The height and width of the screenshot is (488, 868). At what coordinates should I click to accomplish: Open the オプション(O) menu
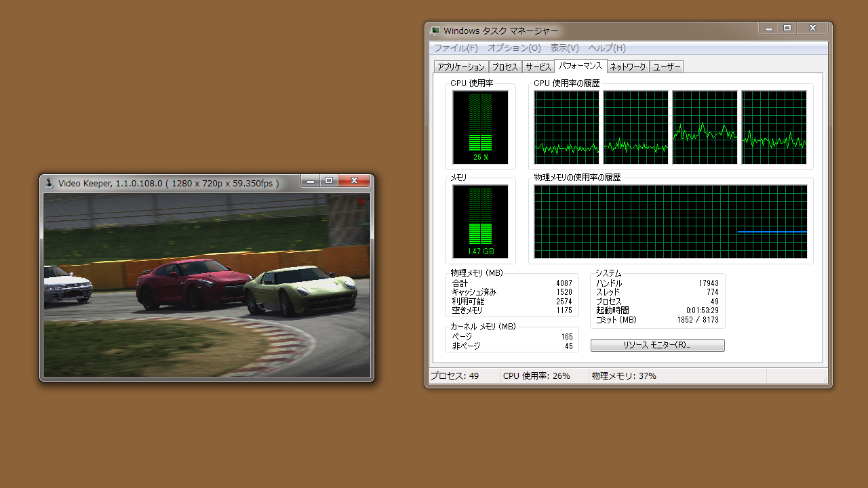514,48
